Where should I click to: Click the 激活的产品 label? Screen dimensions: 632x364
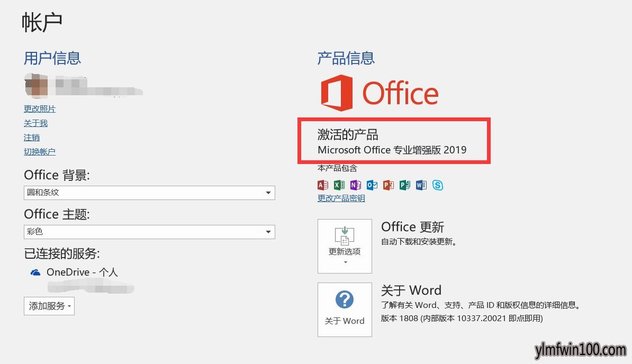point(348,134)
